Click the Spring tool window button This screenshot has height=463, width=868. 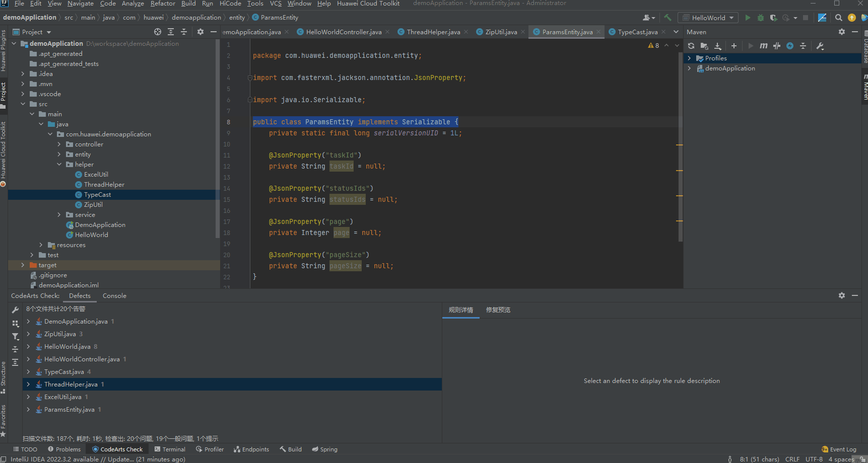point(324,449)
